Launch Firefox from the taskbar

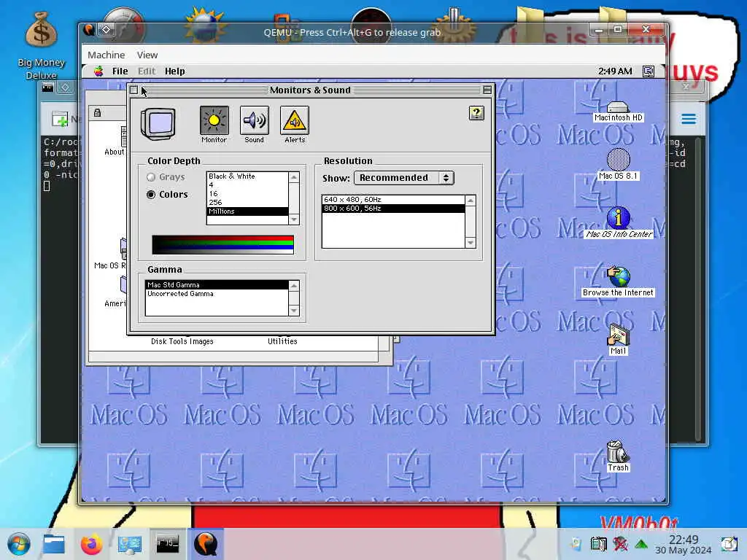tap(91, 544)
